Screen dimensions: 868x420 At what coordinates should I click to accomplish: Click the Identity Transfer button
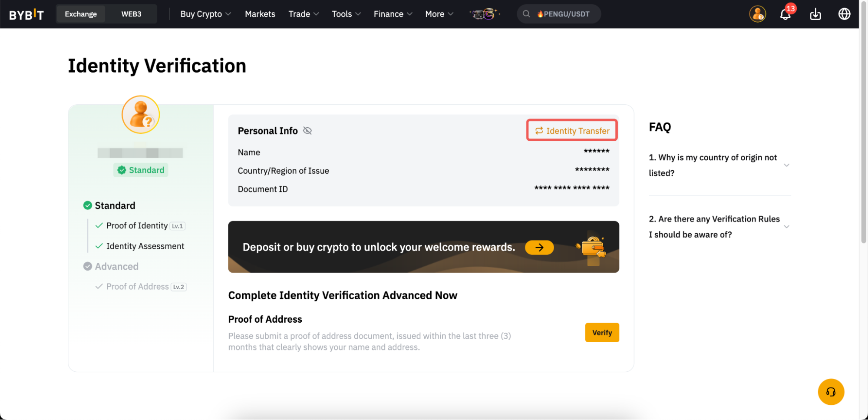tap(572, 130)
